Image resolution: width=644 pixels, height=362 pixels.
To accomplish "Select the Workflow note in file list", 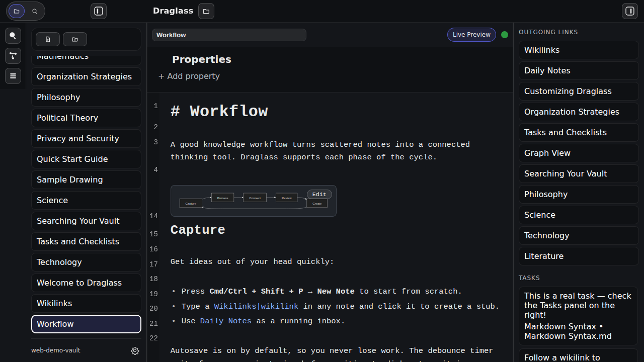I will click(86, 324).
